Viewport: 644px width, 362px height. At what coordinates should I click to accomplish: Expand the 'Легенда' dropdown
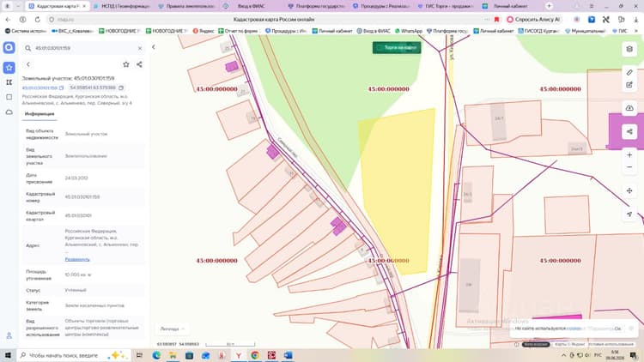pos(172,329)
